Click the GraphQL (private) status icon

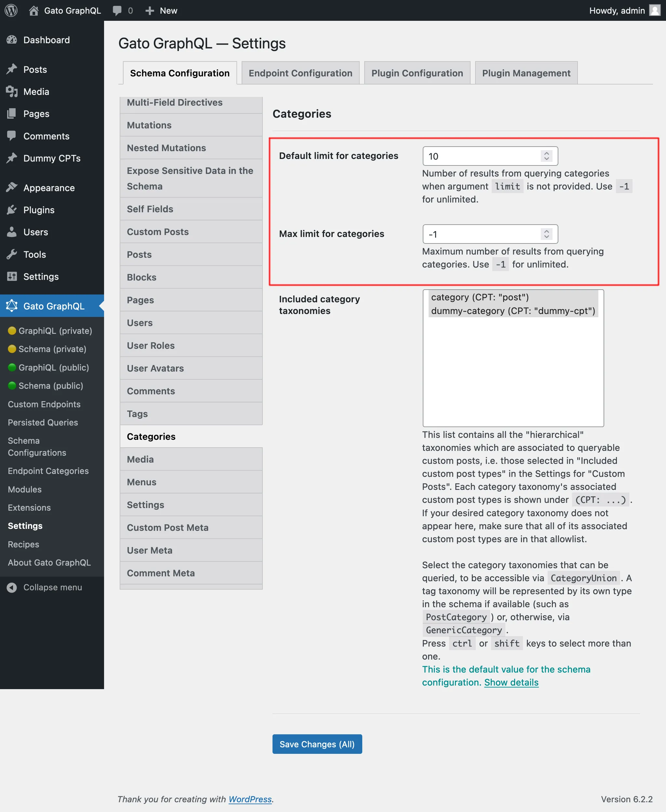[11, 331]
